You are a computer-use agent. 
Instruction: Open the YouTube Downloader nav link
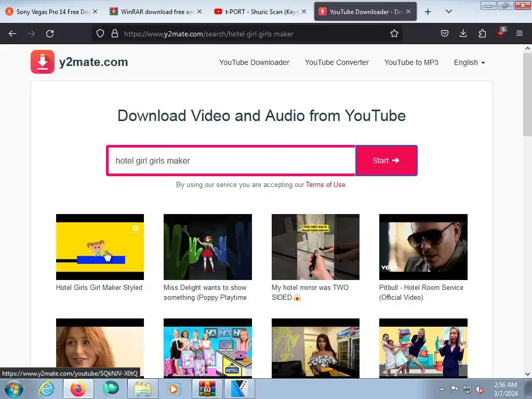click(254, 62)
